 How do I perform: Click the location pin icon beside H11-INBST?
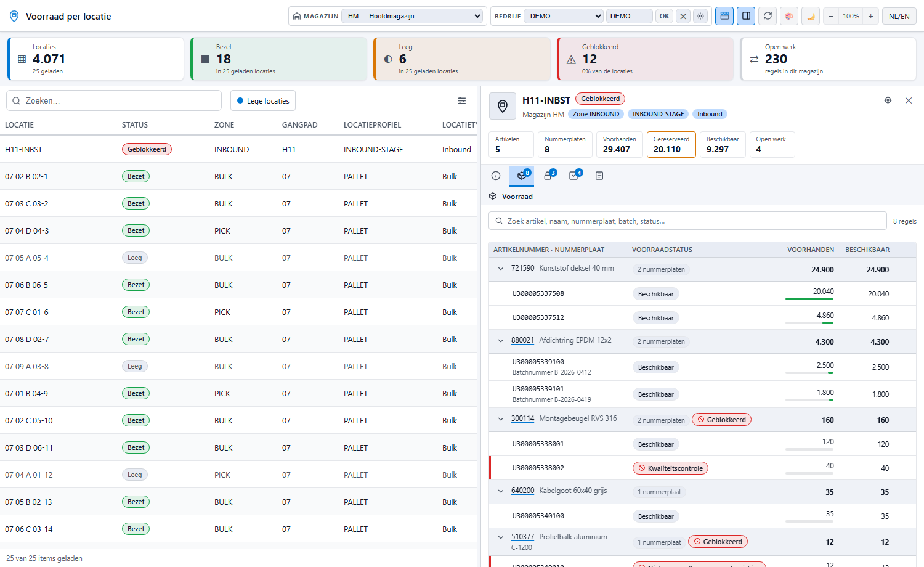pyautogui.click(x=502, y=106)
